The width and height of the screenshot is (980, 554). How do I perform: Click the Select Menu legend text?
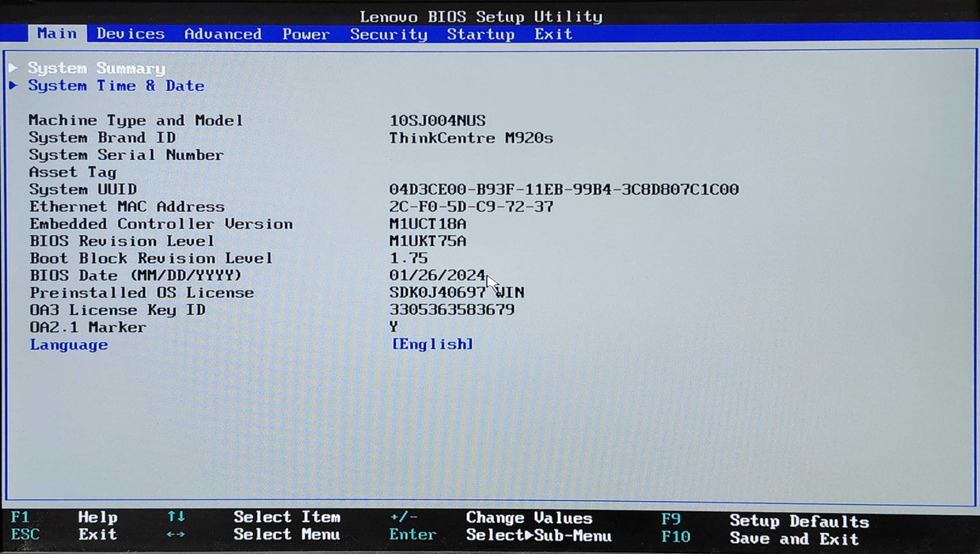(287, 535)
